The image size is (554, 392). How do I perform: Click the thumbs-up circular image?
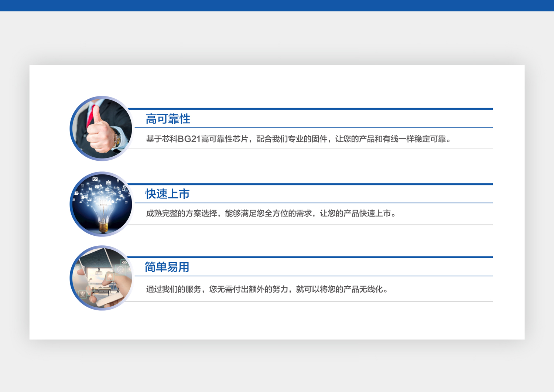pyautogui.click(x=102, y=129)
